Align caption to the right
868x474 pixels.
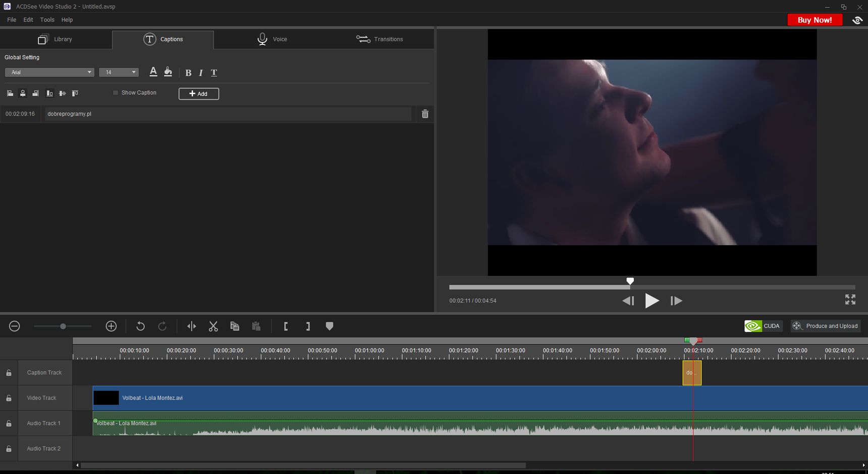[35, 93]
